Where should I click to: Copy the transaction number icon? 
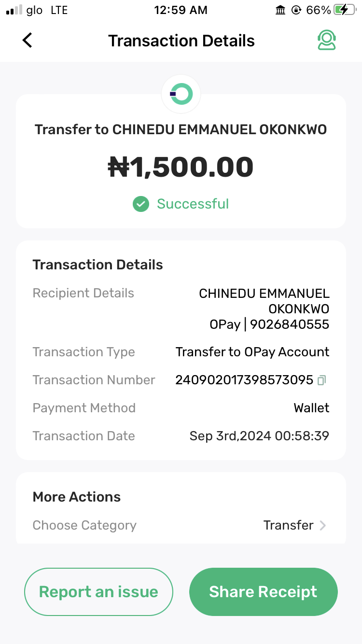coord(322,380)
